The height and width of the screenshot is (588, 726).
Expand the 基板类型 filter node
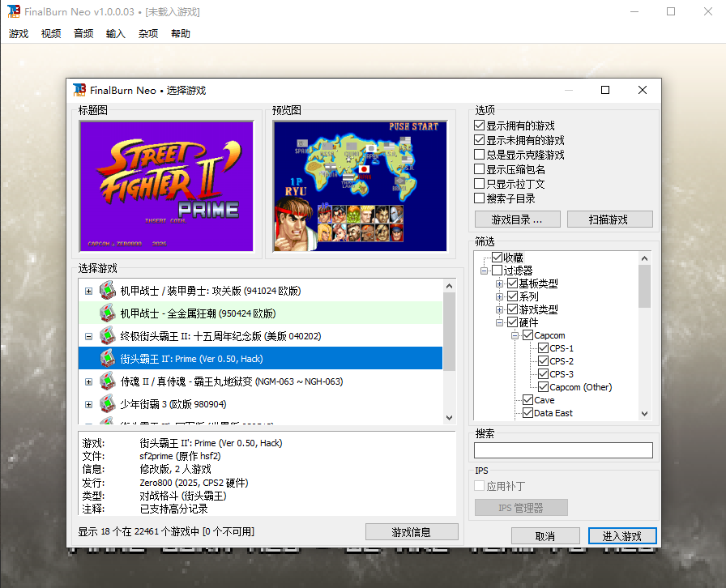click(499, 283)
